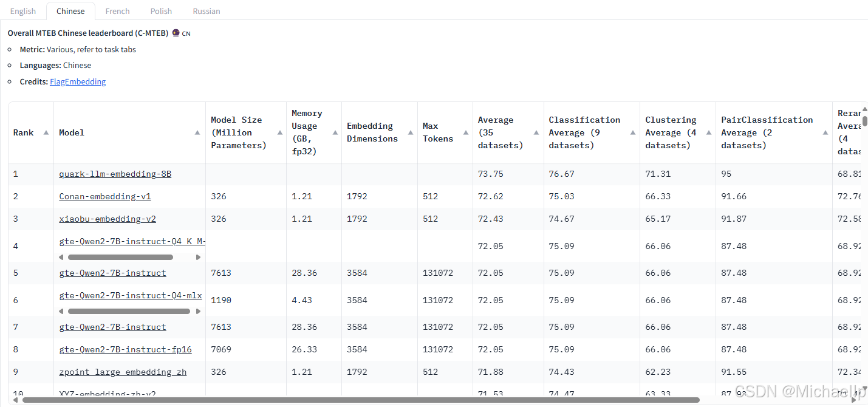Sort by Rank column arrow
The image size is (868, 407).
(x=46, y=132)
